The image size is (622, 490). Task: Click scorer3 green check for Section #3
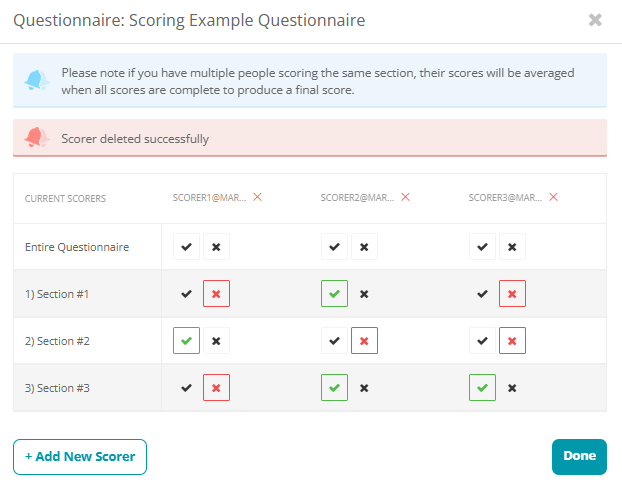point(482,388)
